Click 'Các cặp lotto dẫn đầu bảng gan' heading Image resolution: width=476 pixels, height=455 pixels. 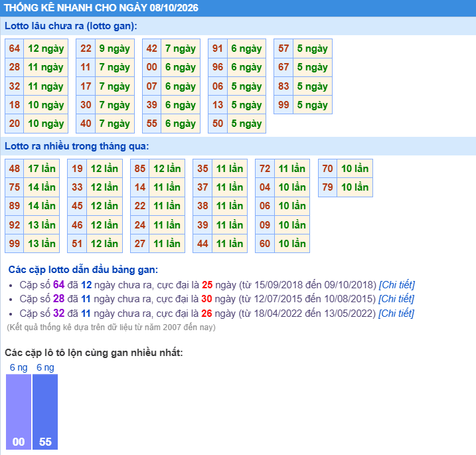pyautogui.click(x=83, y=270)
